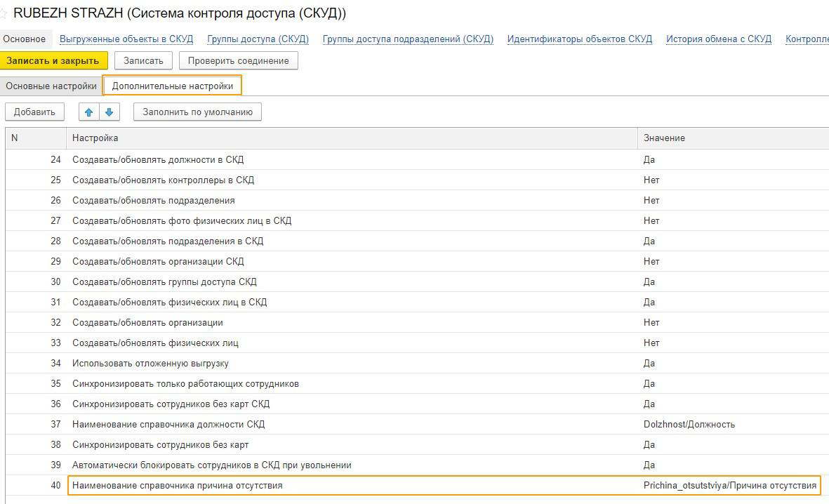Click the Записать button
This screenshot has width=829, height=504.
143,60
